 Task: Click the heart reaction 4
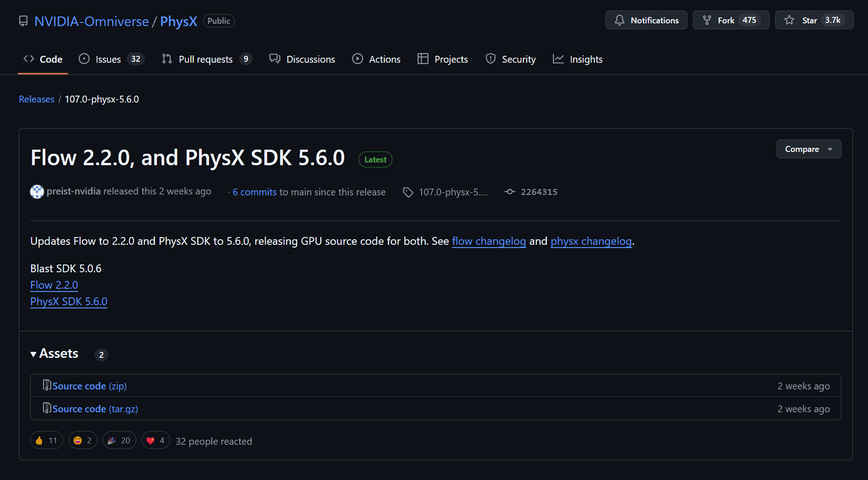click(155, 440)
